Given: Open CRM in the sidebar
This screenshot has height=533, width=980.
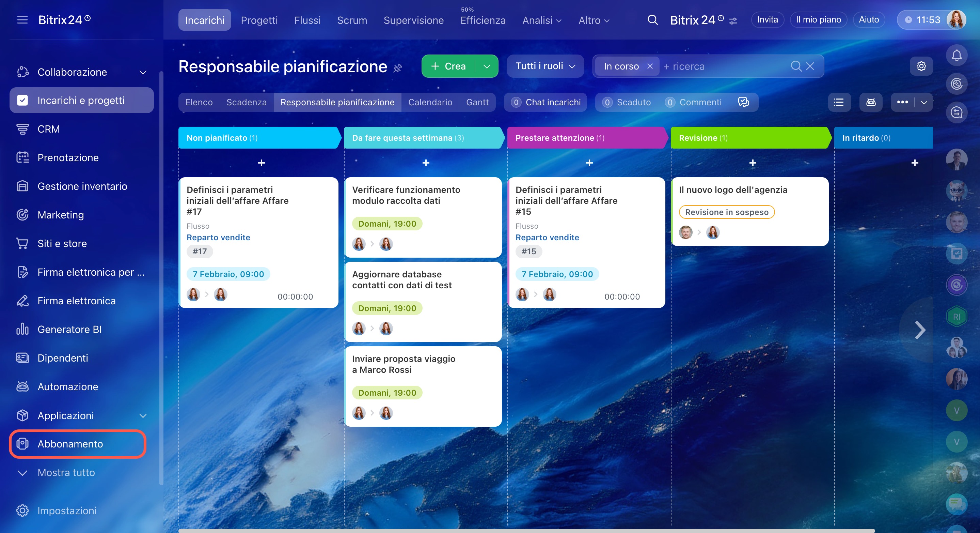Looking at the screenshot, I should 48,129.
